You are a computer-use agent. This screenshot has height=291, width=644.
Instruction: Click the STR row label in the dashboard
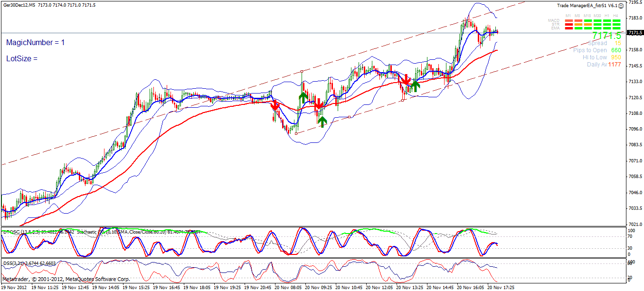[x=556, y=24]
